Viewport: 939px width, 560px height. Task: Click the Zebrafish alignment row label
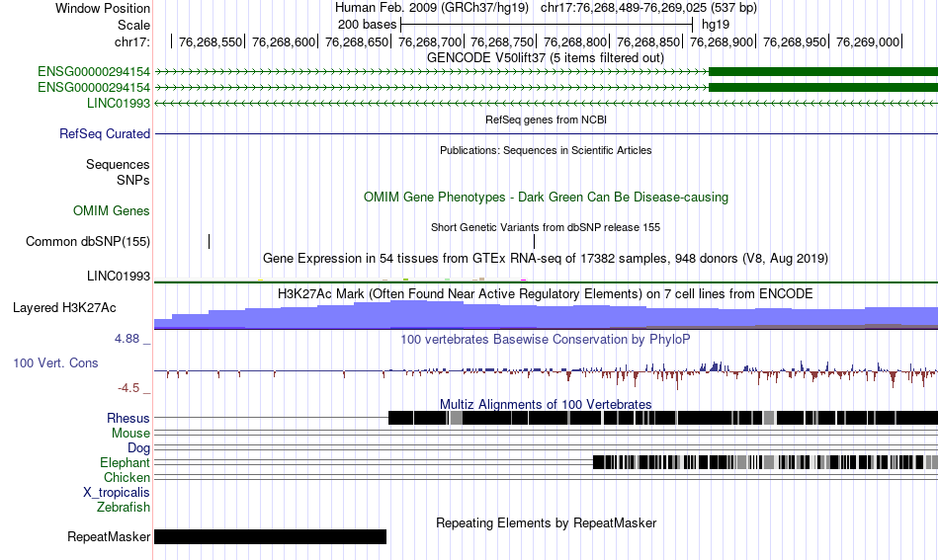pos(124,507)
